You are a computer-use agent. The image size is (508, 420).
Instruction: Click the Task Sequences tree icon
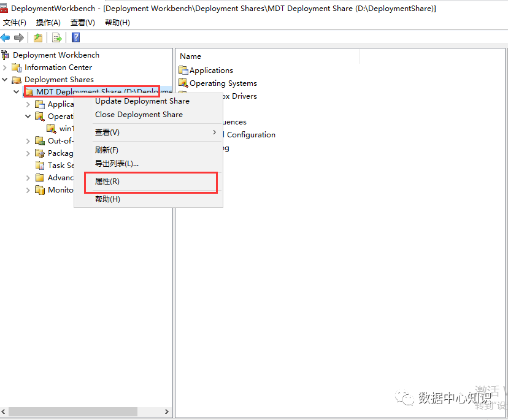pos(40,166)
